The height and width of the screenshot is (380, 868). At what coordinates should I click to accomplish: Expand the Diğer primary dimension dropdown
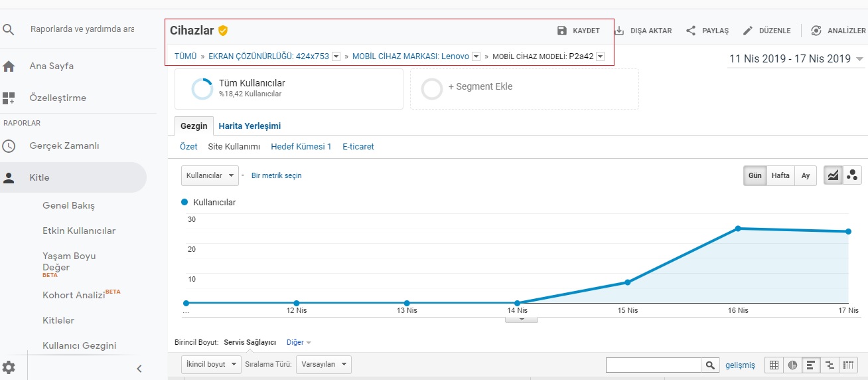pos(299,342)
